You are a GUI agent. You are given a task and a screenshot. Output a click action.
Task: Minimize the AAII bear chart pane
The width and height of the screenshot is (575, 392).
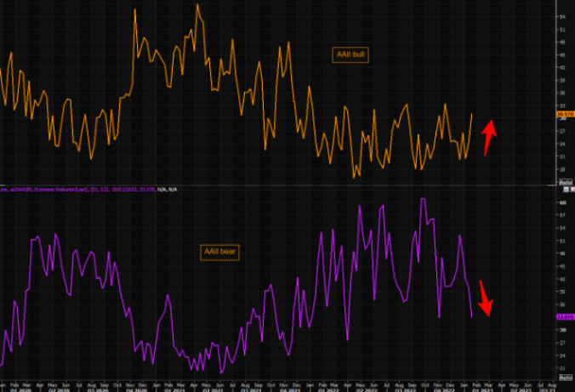[x=566, y=190]
